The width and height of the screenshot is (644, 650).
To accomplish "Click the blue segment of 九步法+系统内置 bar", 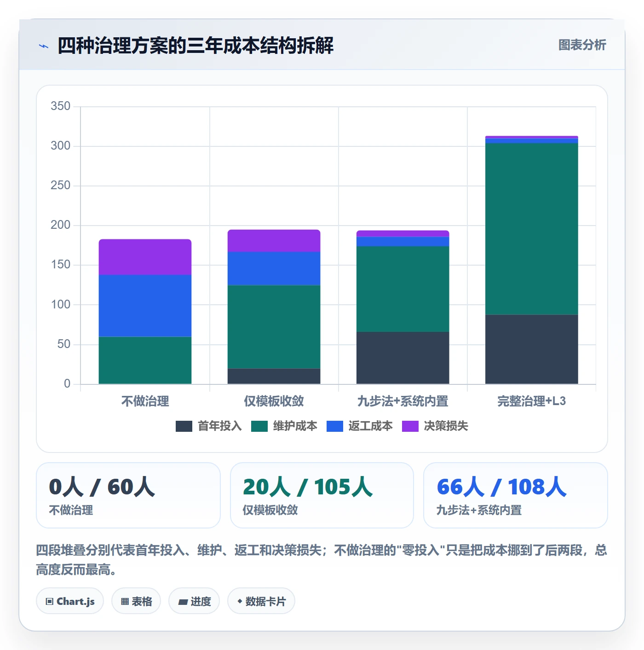I will [x=402, y=242].
